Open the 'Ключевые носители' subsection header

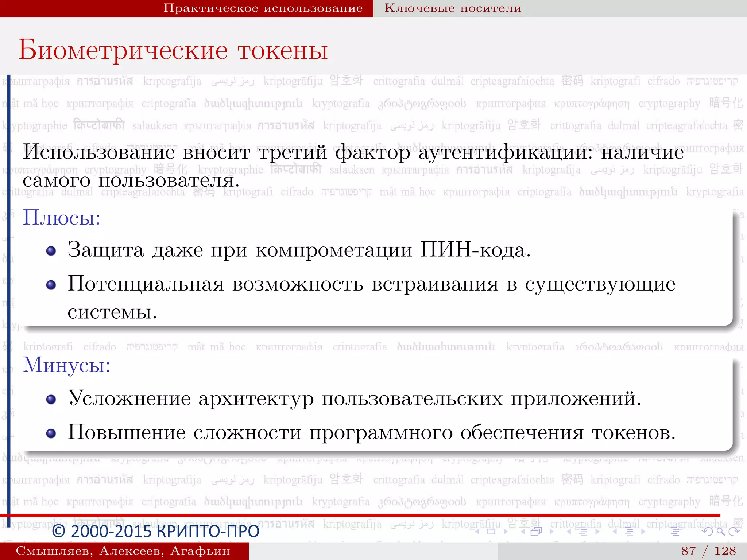pyautogui.click(x=453, y=8)
